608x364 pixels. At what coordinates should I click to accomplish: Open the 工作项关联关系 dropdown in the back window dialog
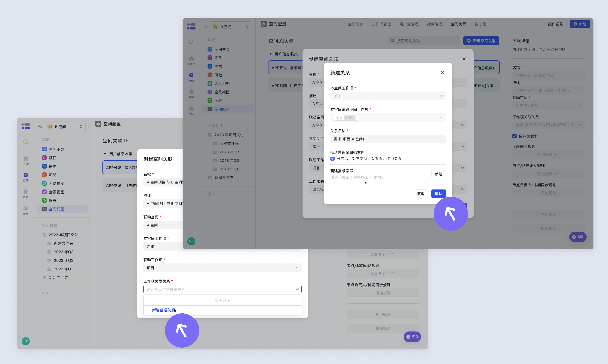tap(222, 289)
